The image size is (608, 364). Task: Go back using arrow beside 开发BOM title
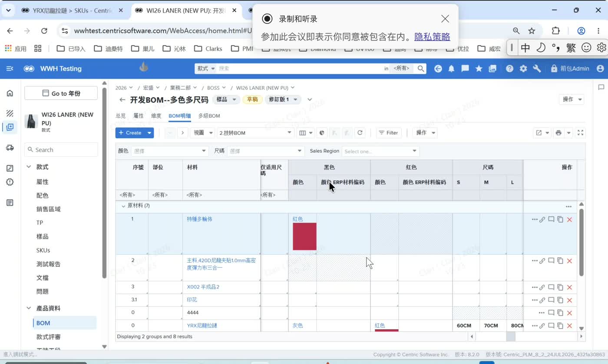coord(122,100)
